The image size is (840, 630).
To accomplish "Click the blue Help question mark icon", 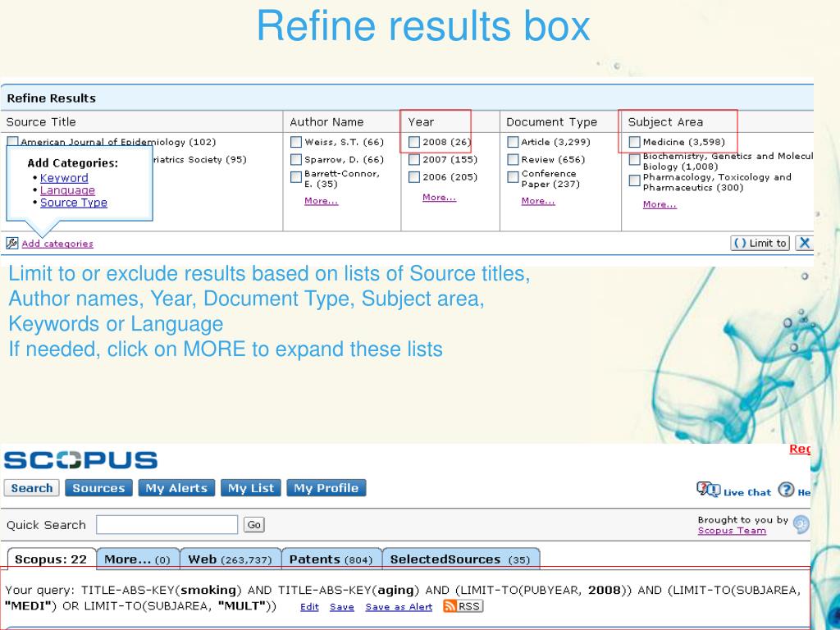I will 786,490.
